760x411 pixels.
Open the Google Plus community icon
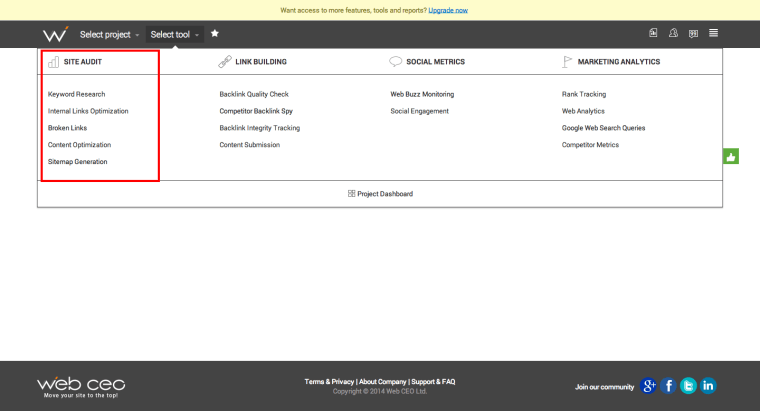[648, 386]
